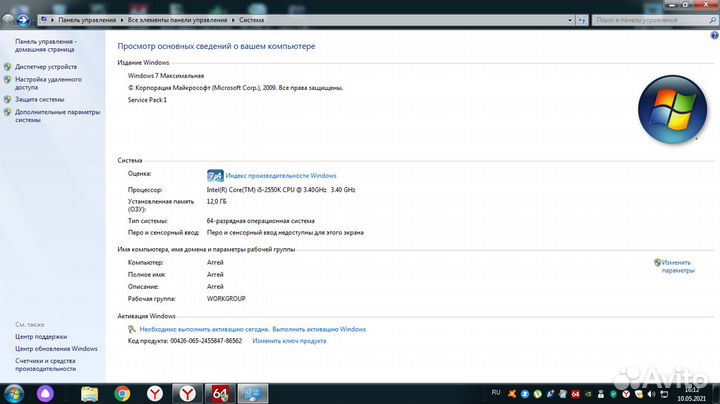
Task: Click shield icon beside 'Диспетчер устройств'
Action: click(x=7, y=67)
